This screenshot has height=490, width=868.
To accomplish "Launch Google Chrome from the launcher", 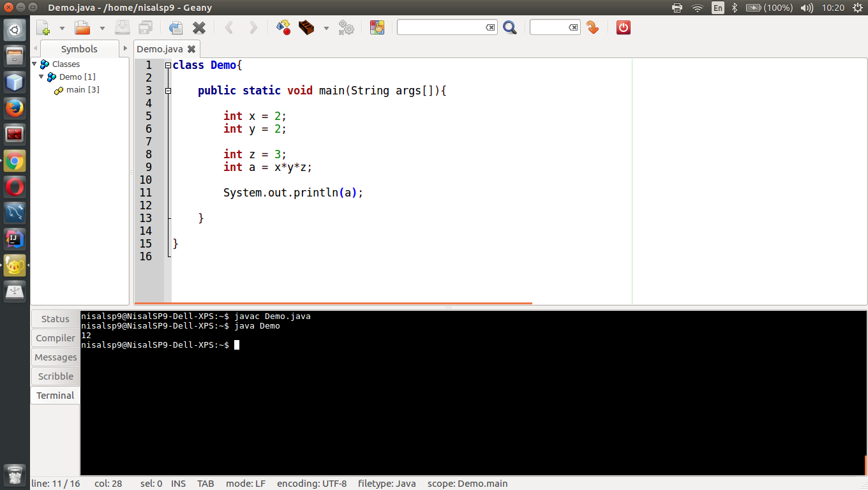I will pyautogui.click(x=15, y=161).
